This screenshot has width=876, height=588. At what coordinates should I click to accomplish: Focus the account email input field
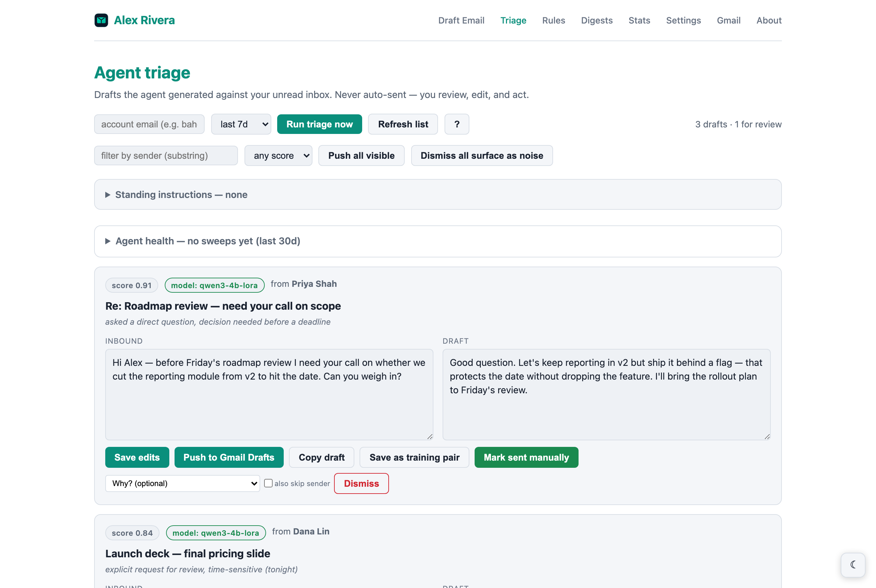[x=149, y=124]
